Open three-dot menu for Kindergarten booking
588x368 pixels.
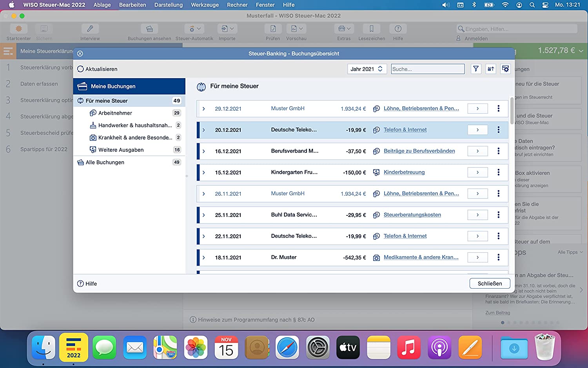point(498,172)
